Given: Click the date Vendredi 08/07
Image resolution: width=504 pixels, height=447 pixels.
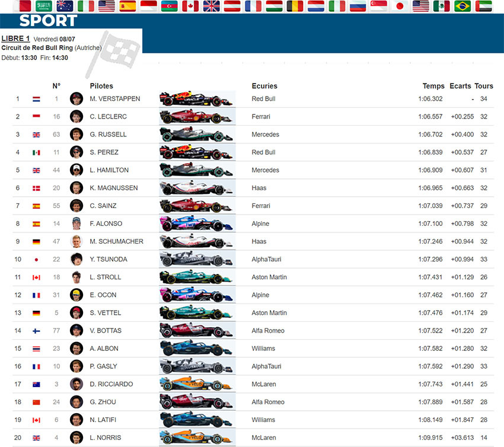Looking at the screenshot, I should coord(54,39).
